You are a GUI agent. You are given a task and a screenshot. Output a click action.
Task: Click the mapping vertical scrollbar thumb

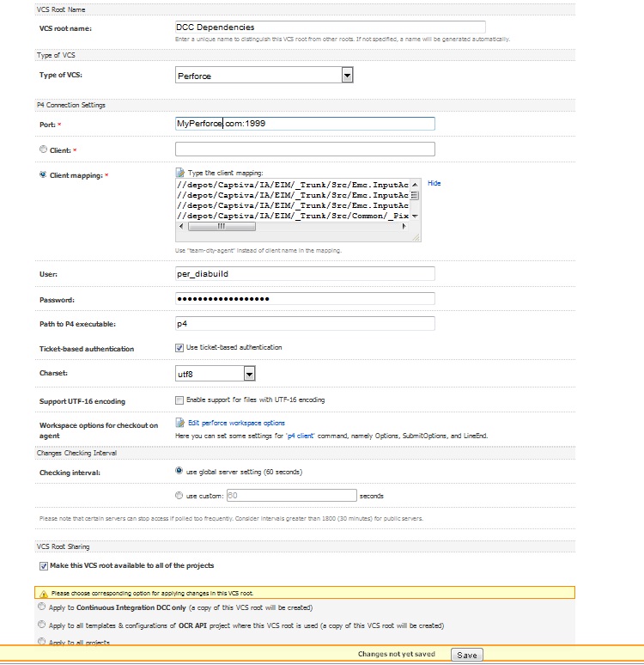click(x=415, y=196)
